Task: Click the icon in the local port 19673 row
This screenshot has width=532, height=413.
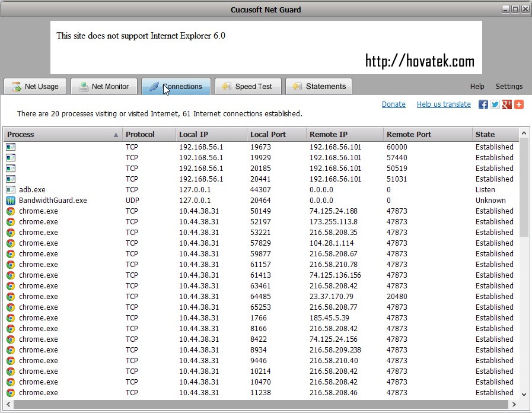Action: click(x=11, y=147)
